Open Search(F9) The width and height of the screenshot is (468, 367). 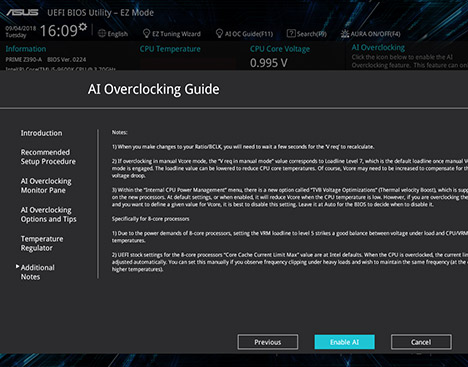[x=312, y=34]
